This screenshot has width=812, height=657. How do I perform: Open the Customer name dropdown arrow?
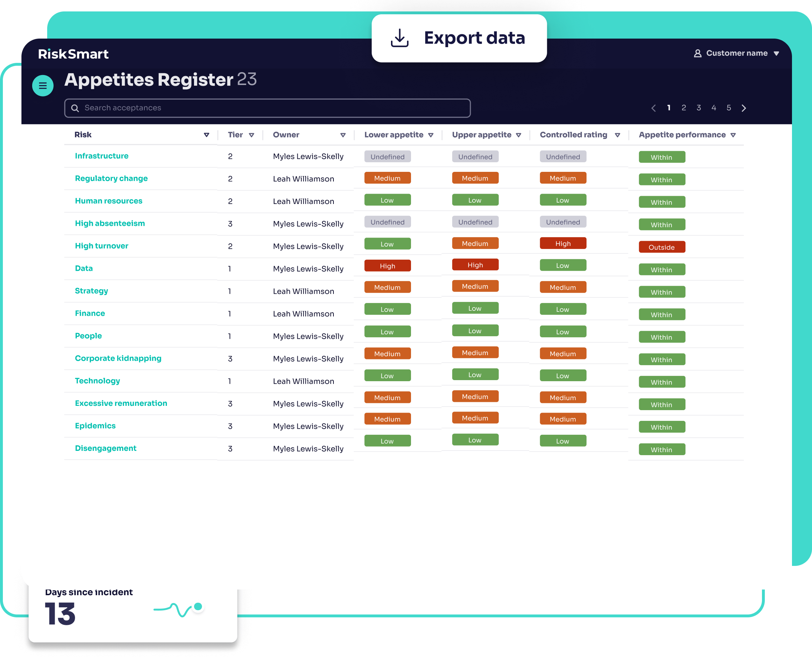(x=776, y=54)
